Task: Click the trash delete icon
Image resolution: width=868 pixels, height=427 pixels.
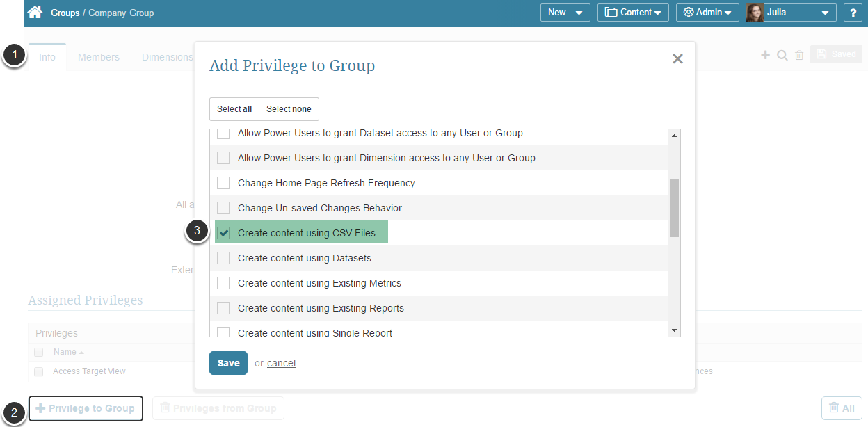Action: pyautogui.click(x=798, y=54)
